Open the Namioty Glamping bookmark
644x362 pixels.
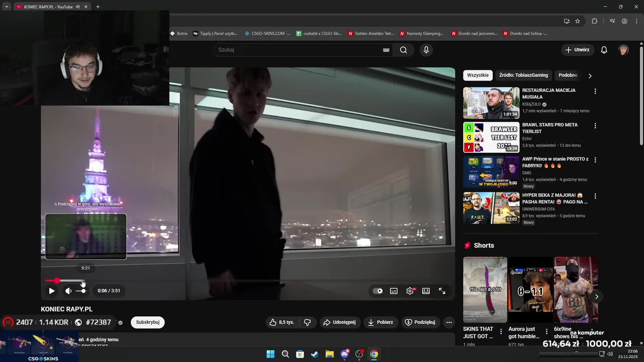point(422,34)
